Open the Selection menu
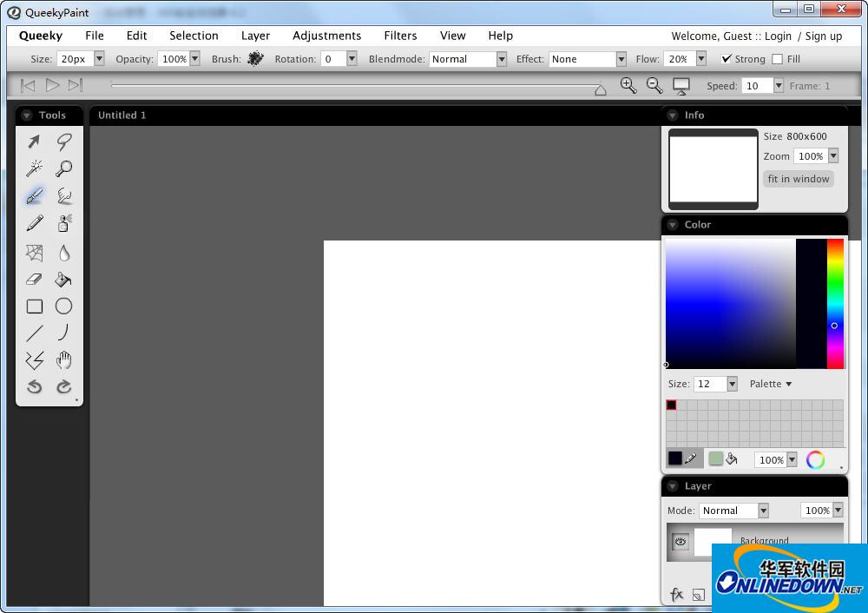 pyautogui.click(x=194, y=36)
